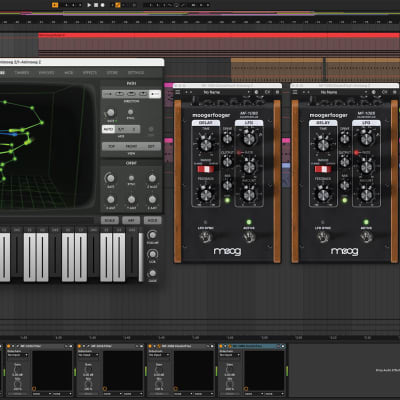The height and width of the screenshot is (400, 400).
Task: Toggle the ORBIT SYNC button
Action: (131, 178)
